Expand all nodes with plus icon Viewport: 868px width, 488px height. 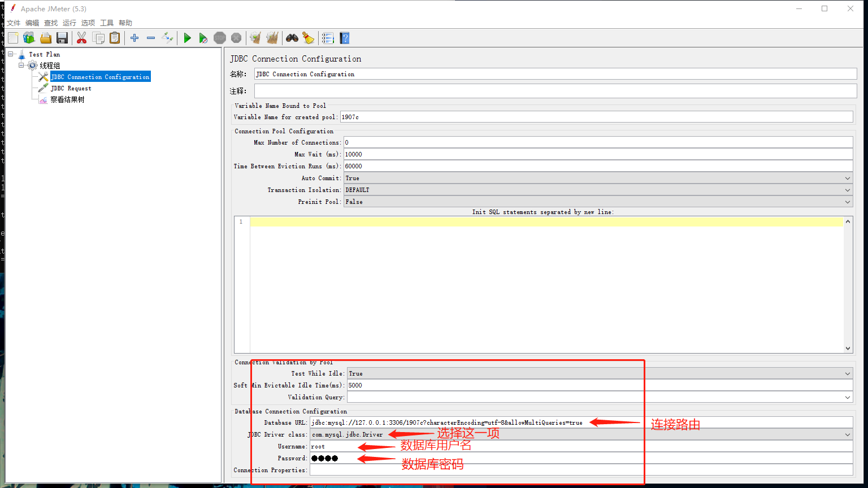(x=134, y=38)
